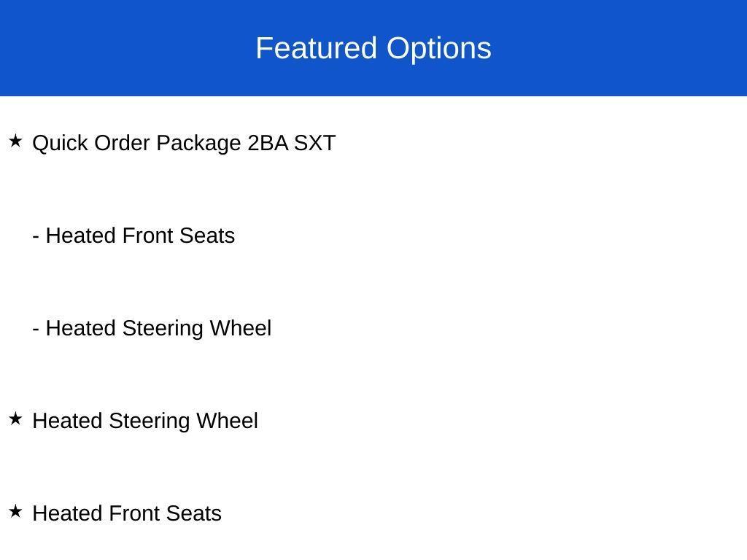Click the Featured Options header title
Screen dimensions: 747x560
pos(373,48)
